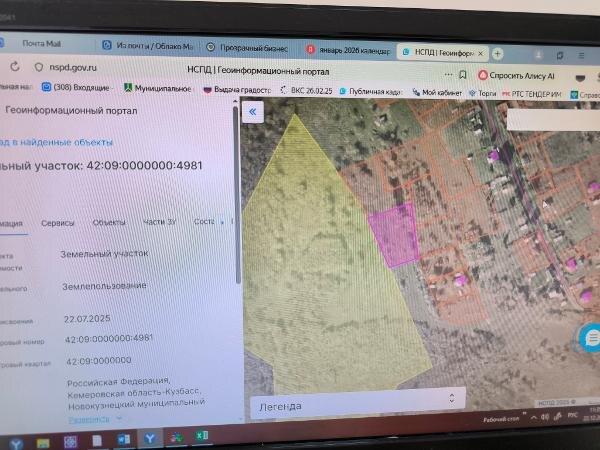Switch to the Из почты / Облако Mail tab
This screenshot has width=600, height=450.
click(x=149, y=46)
